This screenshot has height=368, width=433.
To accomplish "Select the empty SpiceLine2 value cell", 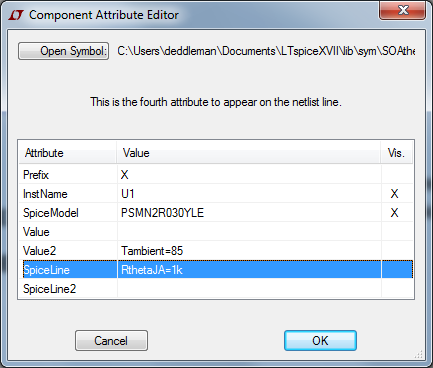I will 249,289.
